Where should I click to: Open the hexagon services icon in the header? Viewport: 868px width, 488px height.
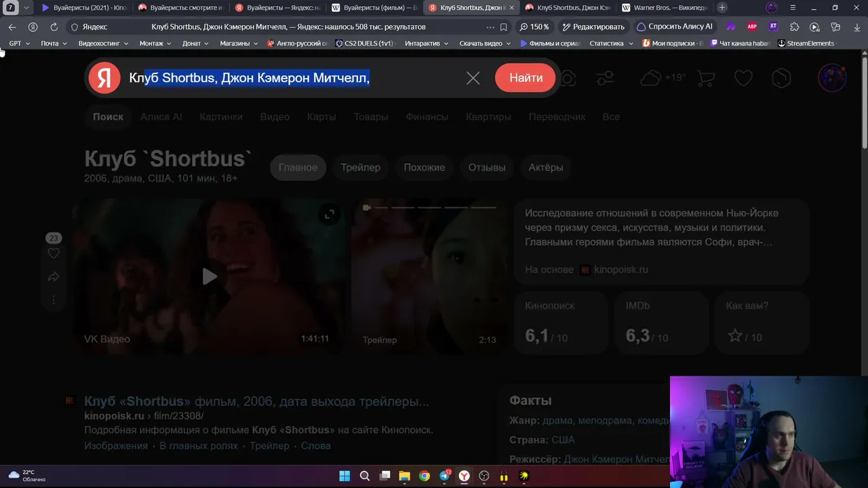pos(782,78)
